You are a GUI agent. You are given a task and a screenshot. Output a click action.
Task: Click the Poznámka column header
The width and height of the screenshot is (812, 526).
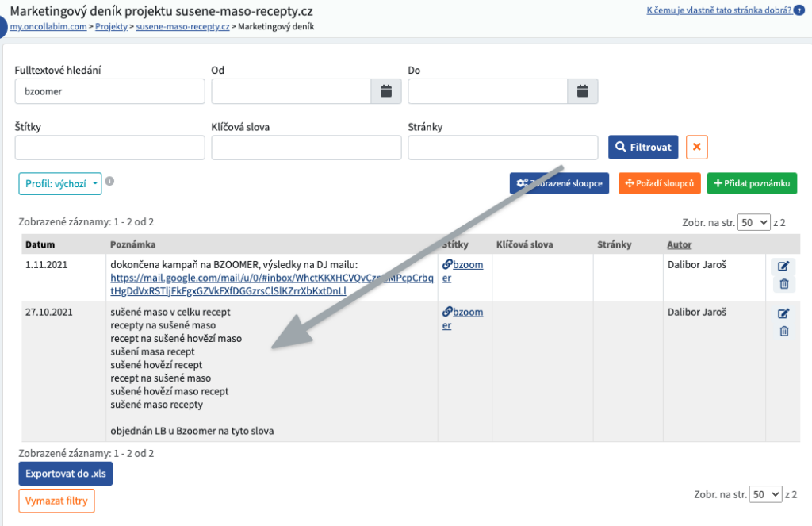tap(132, 244)
